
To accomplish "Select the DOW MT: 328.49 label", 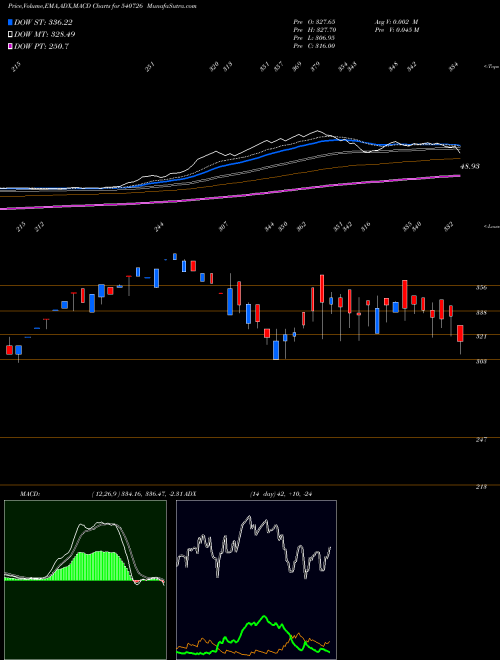I will pyautogui.click(x=45, y=34).
